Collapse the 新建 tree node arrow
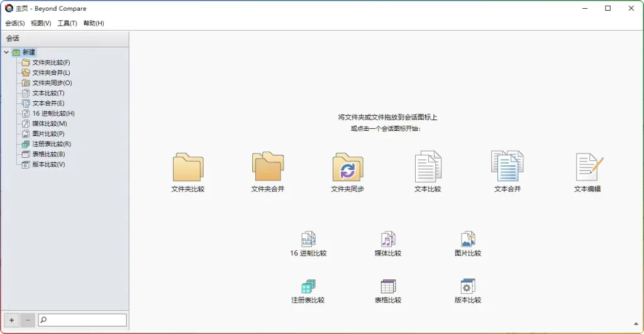Viewport: 644px width, 334px height. pyautogui.click(x=6, y=52)
